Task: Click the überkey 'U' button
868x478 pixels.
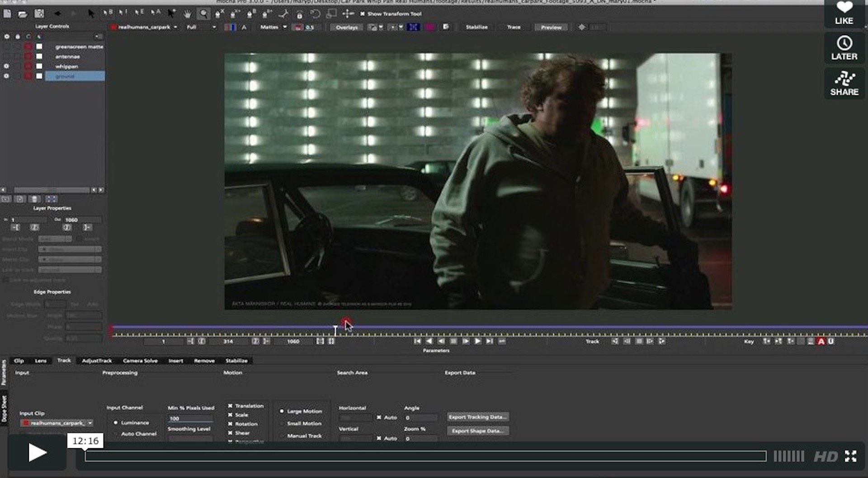Action: click(830, 342)
